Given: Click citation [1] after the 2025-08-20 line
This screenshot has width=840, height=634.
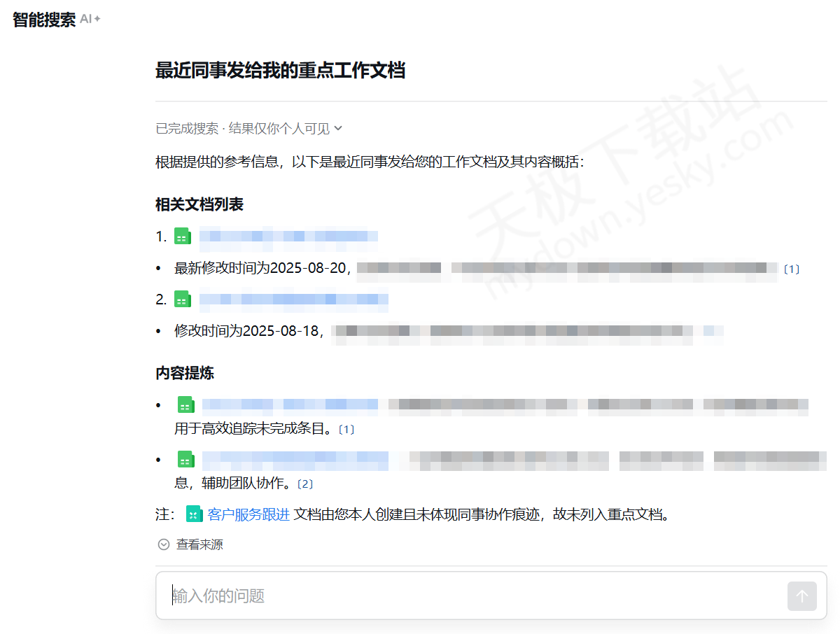Looking at the screenshot, I should tap(791, 269).
